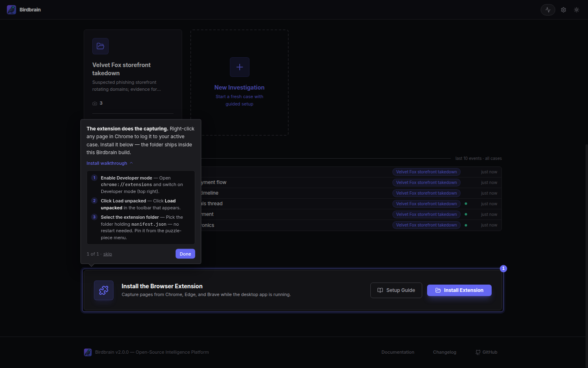
Task: Open the settings gear in top bar
Action: point(563,10)
